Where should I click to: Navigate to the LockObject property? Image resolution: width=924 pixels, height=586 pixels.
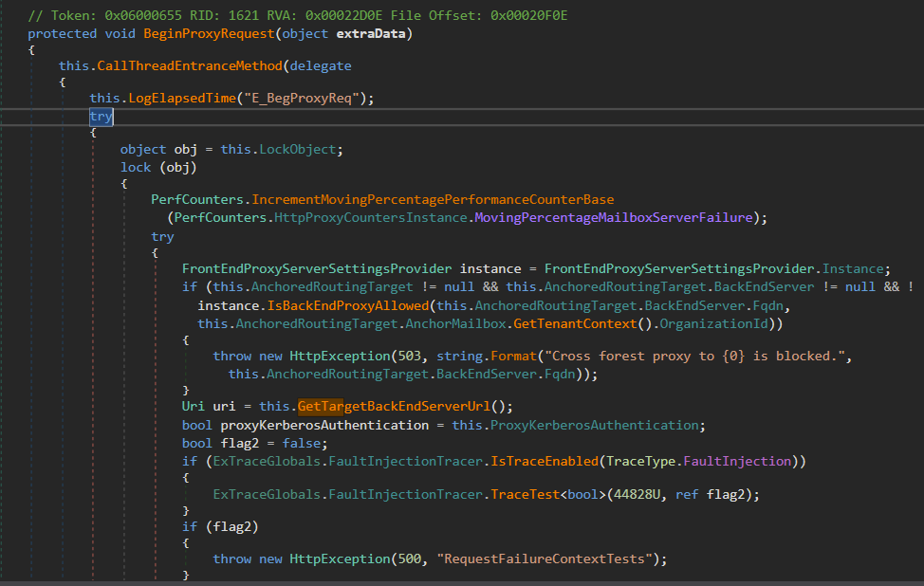[x=298, y=150]
